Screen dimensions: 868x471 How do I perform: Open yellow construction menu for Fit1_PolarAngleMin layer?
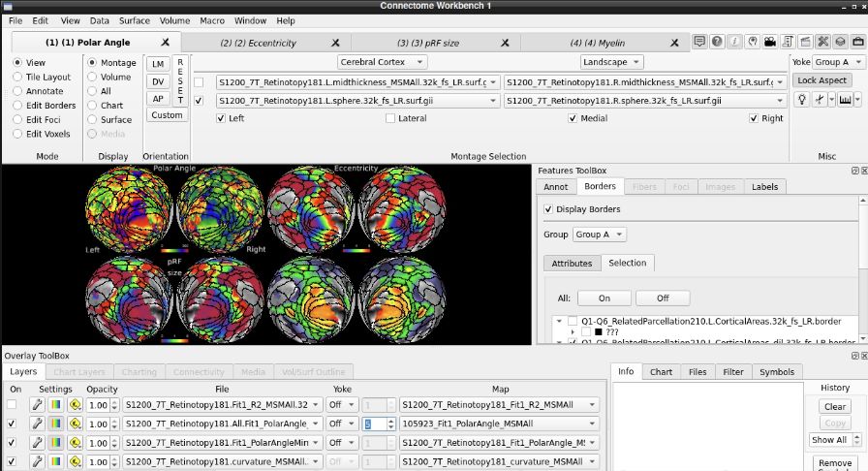click(75, 443)
